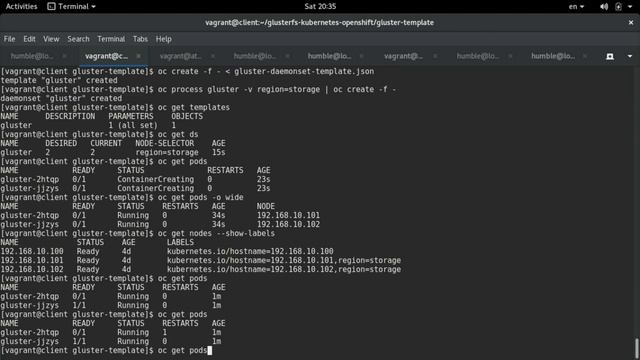640x360 pixels.
Task: Click the window title 'vagrant@client:~/glusterfs-kubernetes-openshift/gluster-template'
Action: click(319, 22)
